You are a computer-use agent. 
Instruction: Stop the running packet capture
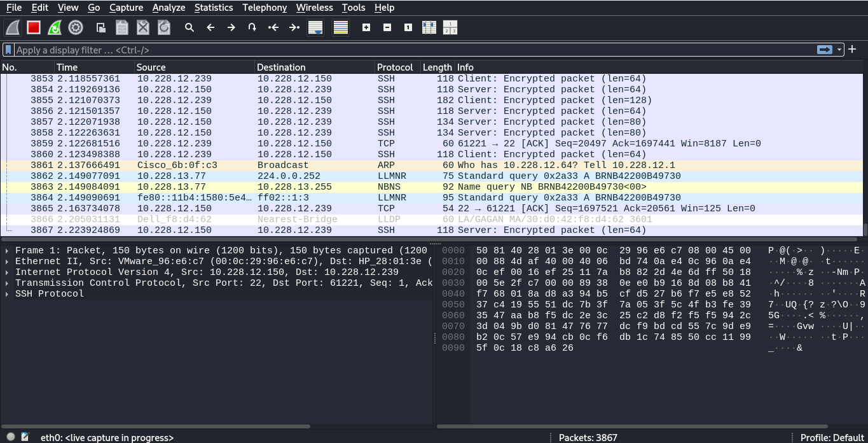(34, 27)
